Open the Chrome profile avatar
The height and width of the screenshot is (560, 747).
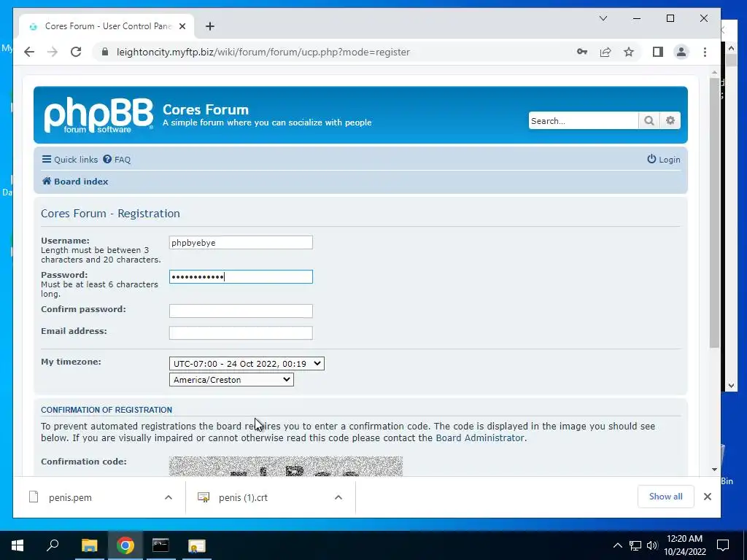681,52
